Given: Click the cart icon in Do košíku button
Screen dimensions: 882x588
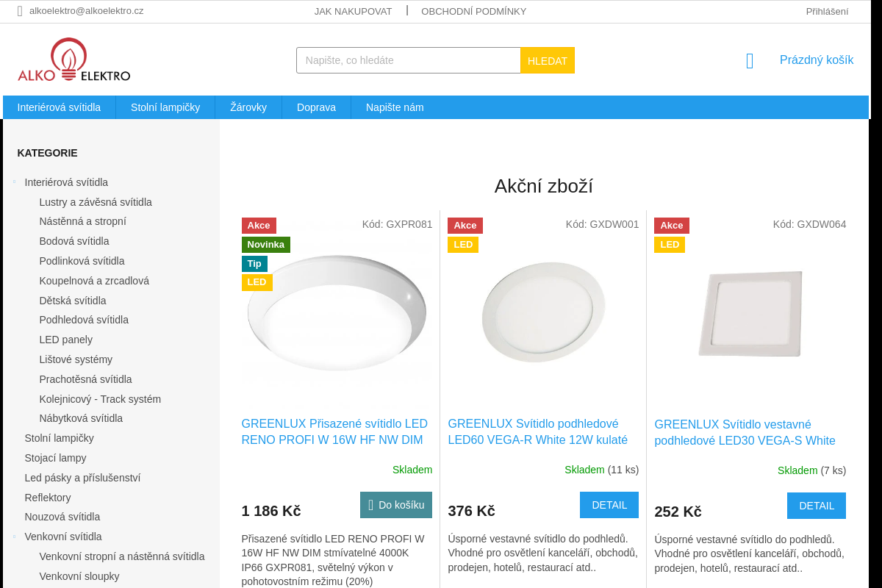Looking at the screenshot, I should point(371,505).
